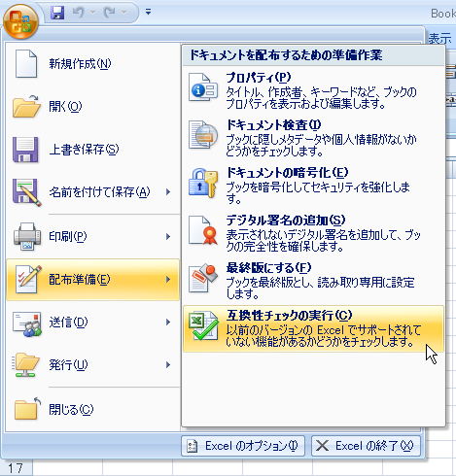The height and width of the screenshot is (476, 456).
Task: Click the round Office button logo
Action: pos(20,21)
